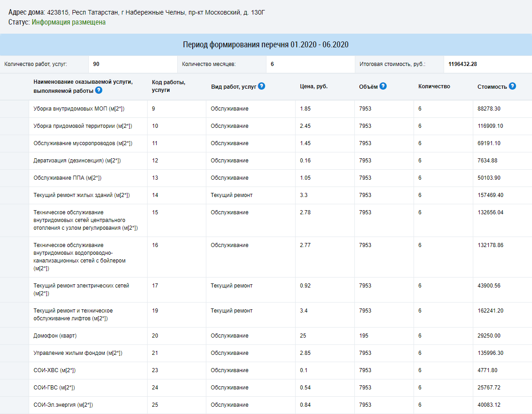Click help icon next to 'Объём' header
The height and width of the screenshot is (414, 532).
click(x=383, y=86)
